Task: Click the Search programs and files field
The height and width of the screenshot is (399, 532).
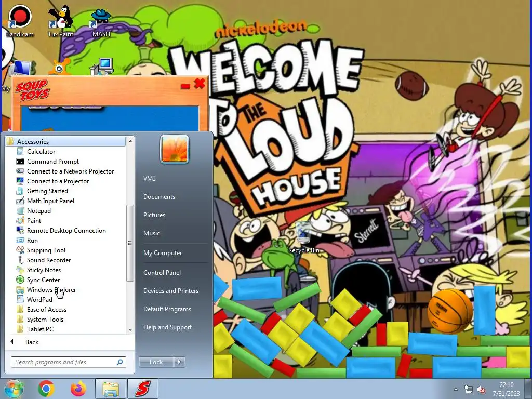Action: (68, 362)
